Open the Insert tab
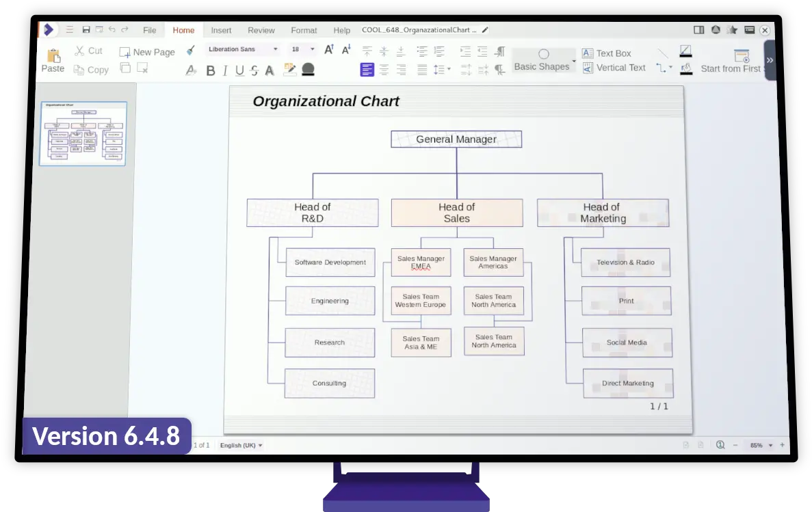The image size is (812, 512). point(221,30)
